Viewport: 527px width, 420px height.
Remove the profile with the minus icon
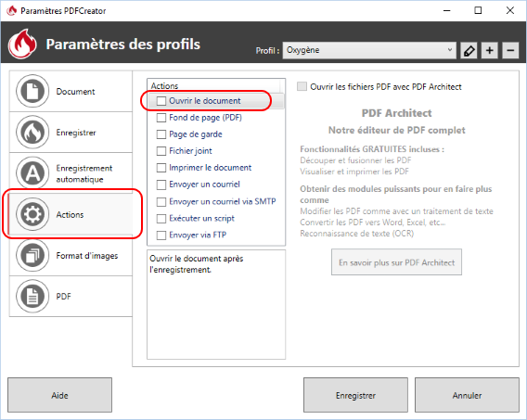(x=510, y=51)
